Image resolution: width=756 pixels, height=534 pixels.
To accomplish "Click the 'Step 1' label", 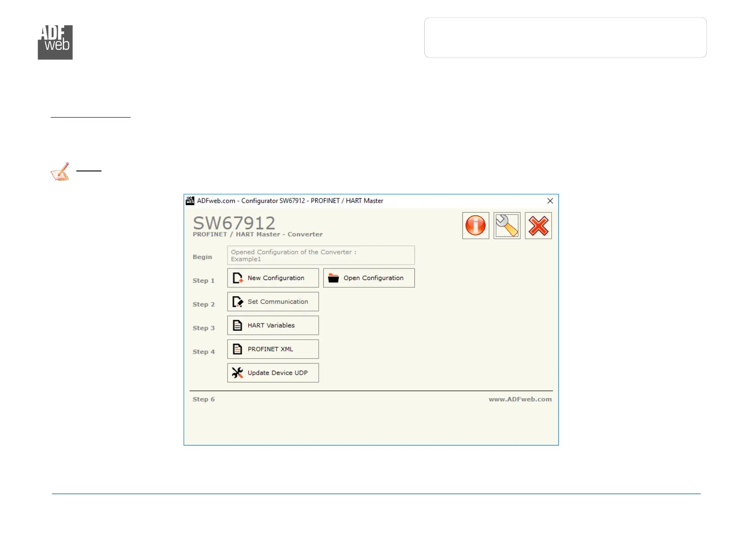I will (204, 281).
